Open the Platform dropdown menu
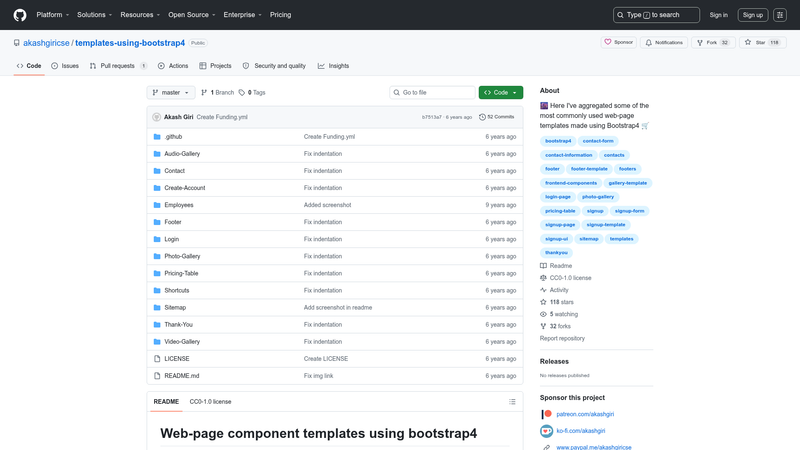800x450 pixels. (x=53, y=15)
